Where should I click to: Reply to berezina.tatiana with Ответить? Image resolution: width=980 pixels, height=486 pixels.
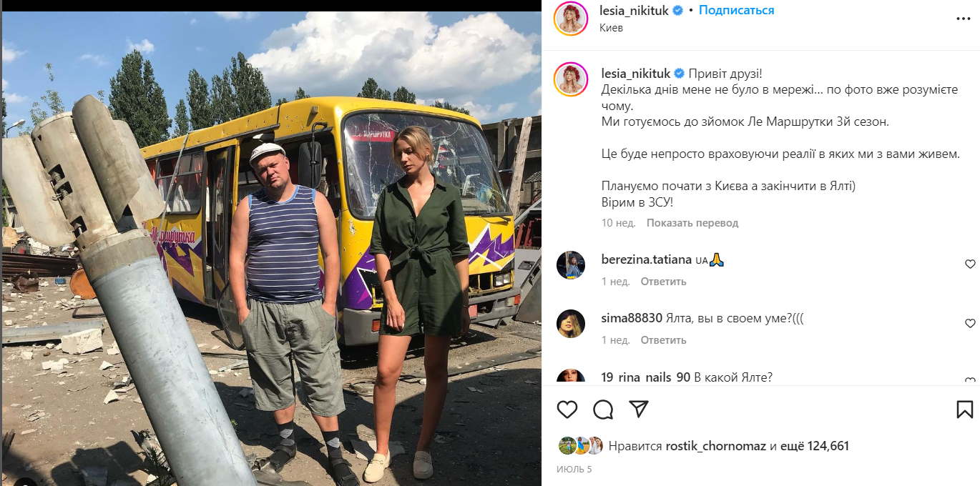point(663,282)
